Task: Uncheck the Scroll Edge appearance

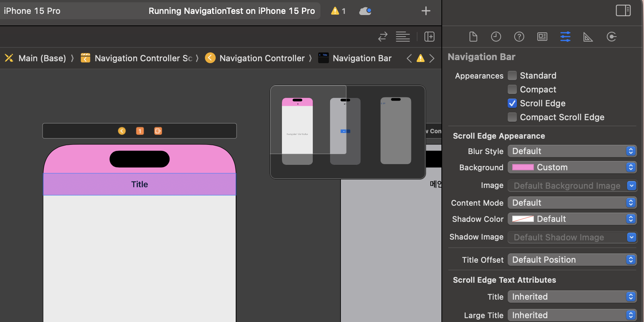Action: pos(512,103)
